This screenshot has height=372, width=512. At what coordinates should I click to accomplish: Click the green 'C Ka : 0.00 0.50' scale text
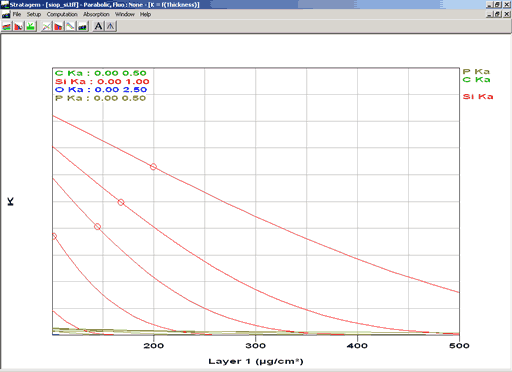(x=101, y=73)
